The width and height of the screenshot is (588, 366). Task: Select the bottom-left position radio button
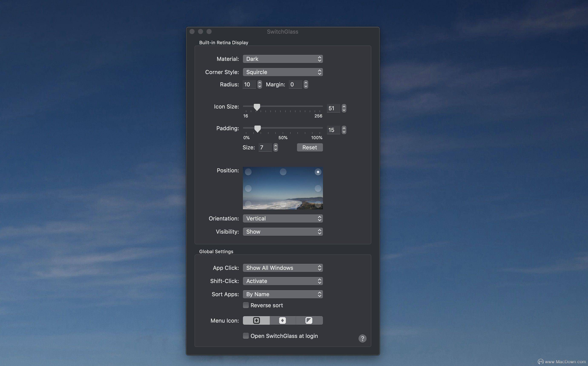point(248,204)
